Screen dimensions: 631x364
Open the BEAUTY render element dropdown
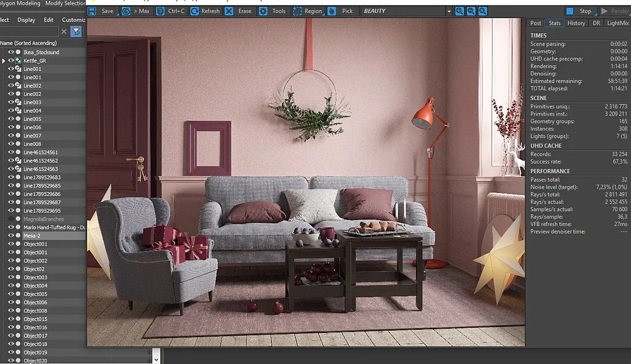449,11
